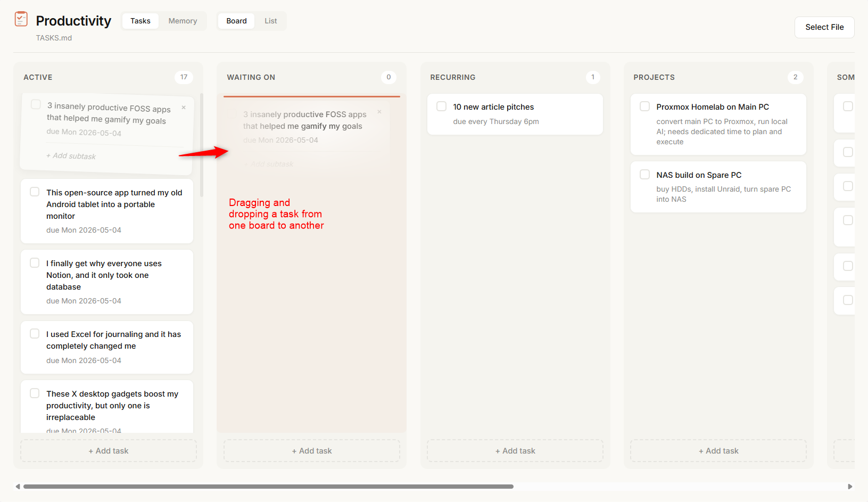Click the Recurring count badge 1
Viewport: 868px width, 502px height.
point(593,77)
